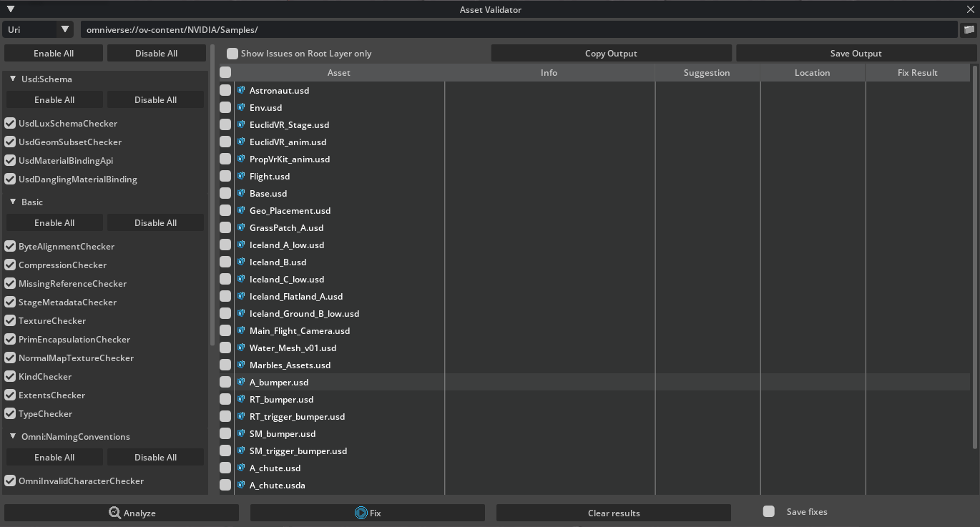
Task: Click the USD icon for Marbles_Assets.usd
Action: point(241,365)
